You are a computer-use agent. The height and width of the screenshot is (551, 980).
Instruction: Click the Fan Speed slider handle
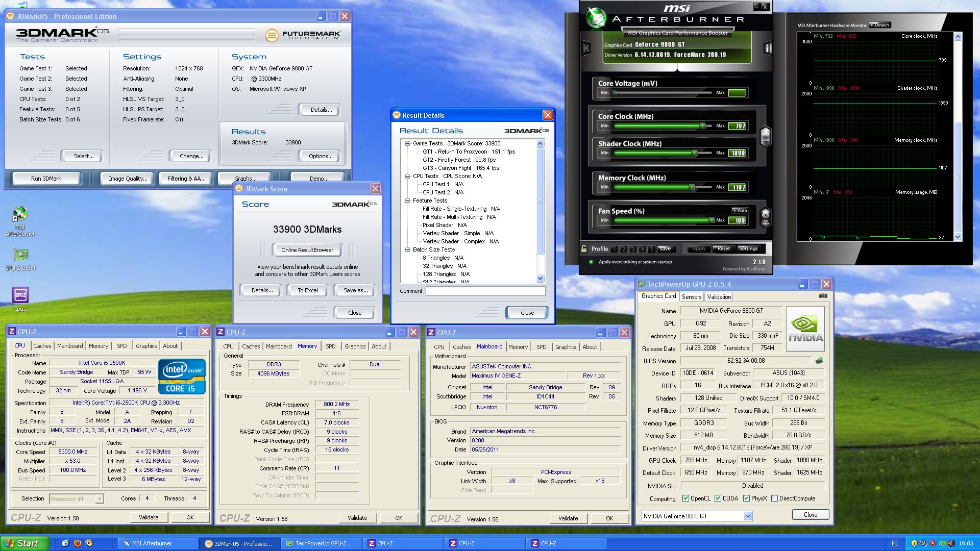tap(712, 220)
